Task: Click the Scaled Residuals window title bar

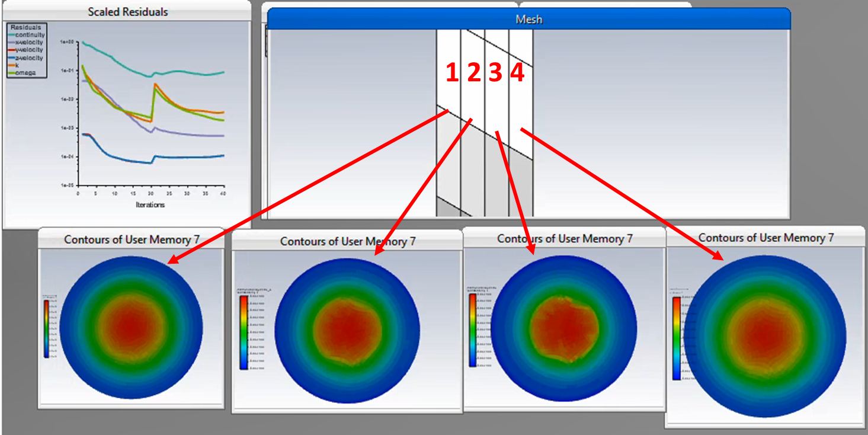Action: 127,12
